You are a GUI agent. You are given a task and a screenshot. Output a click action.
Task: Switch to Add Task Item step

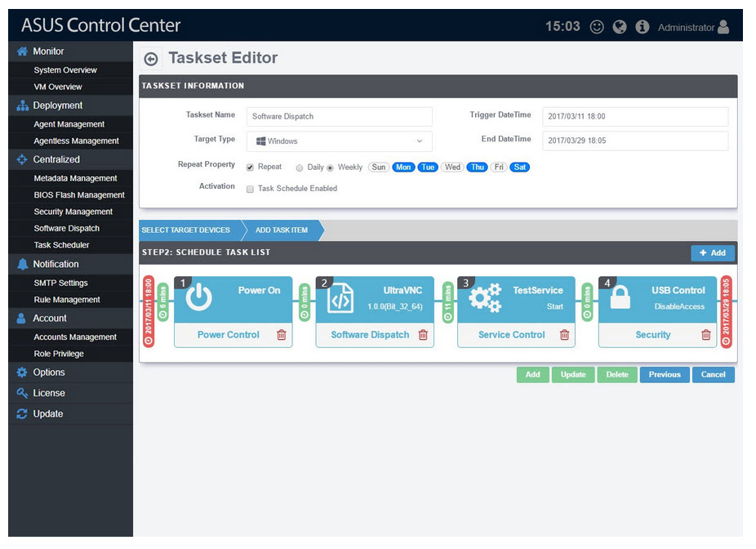tap(282, 230)
